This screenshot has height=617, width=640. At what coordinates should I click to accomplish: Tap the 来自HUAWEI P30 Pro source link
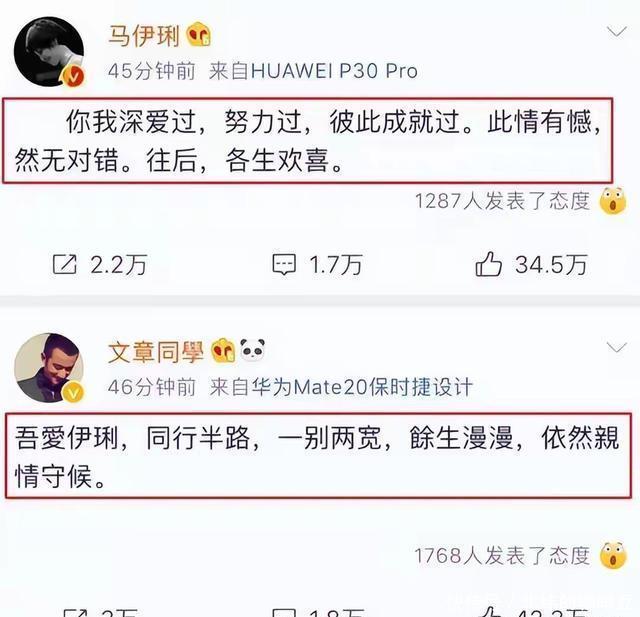click(x=313, y=71)
